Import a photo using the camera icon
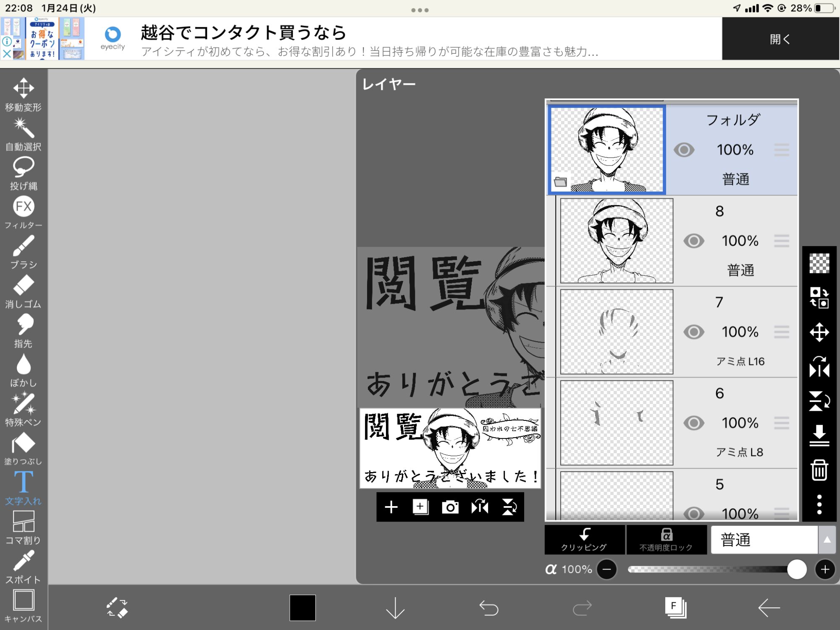This screenshot has width=840, height=630. 450,507
